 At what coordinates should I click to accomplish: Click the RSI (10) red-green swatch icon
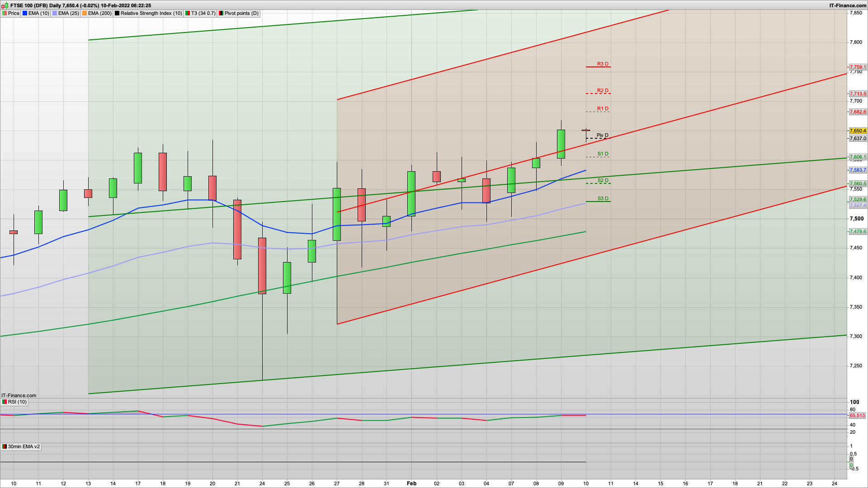point(5,402)
